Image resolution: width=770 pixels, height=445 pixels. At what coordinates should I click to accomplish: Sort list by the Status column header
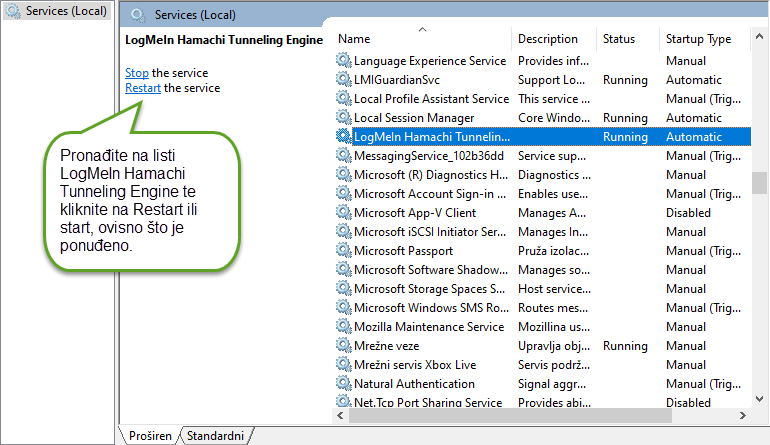point(619,39)
